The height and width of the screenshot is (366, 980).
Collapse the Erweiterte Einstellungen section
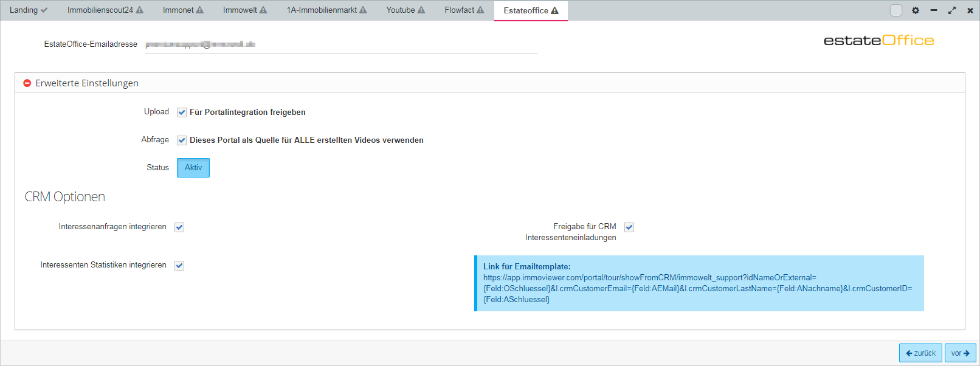coord(27,83)
